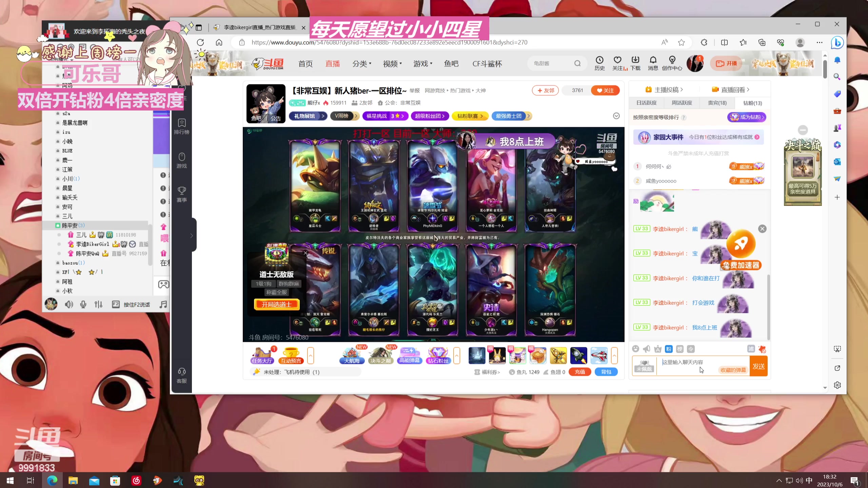Close the free accelerator rocket popup
This screenshot has width=868, height=488.
tap(762, 229)
